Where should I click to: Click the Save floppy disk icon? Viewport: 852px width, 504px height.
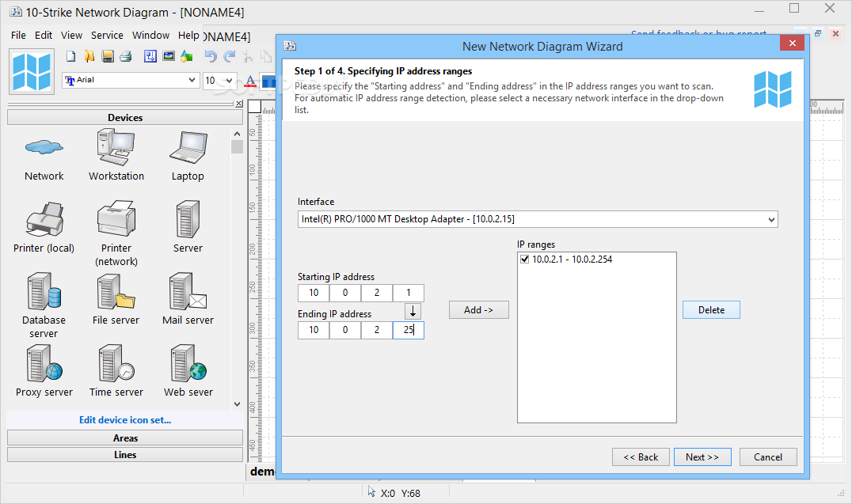tap(108, 56)
